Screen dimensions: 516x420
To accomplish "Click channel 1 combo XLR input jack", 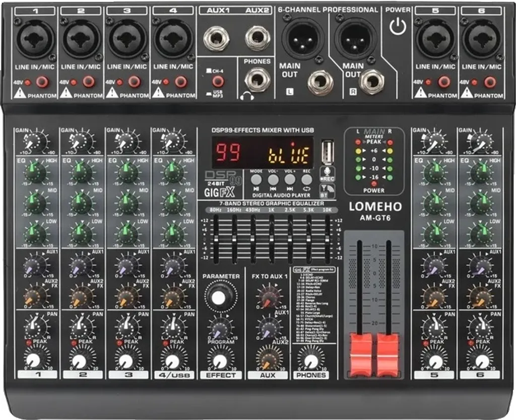I will point(35,39).
